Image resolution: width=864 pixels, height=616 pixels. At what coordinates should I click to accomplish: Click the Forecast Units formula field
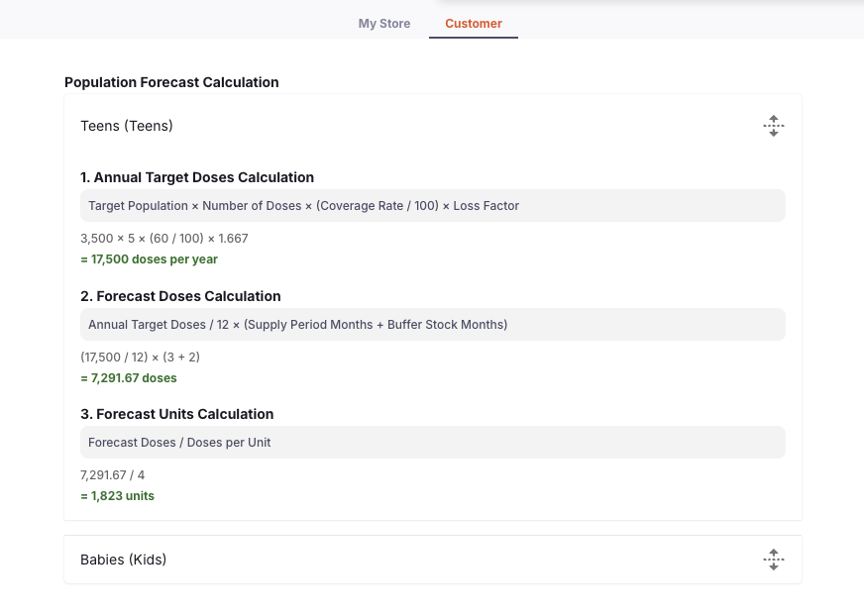433,442
